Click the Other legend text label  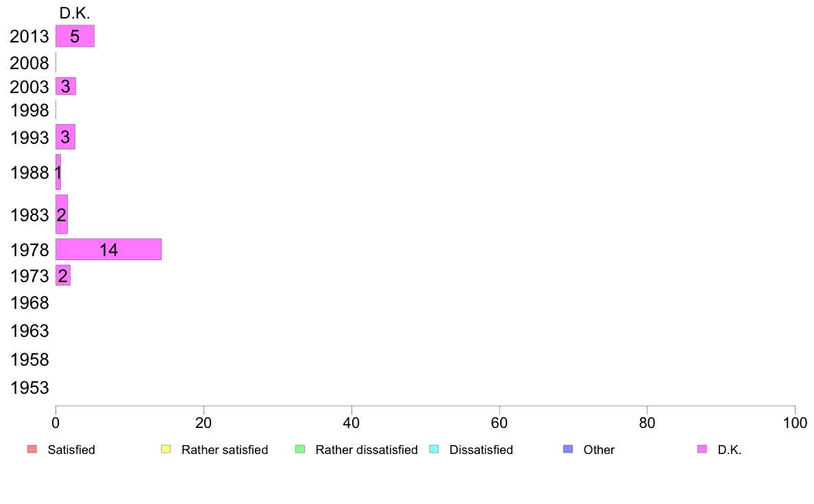[x=599, y=449]
